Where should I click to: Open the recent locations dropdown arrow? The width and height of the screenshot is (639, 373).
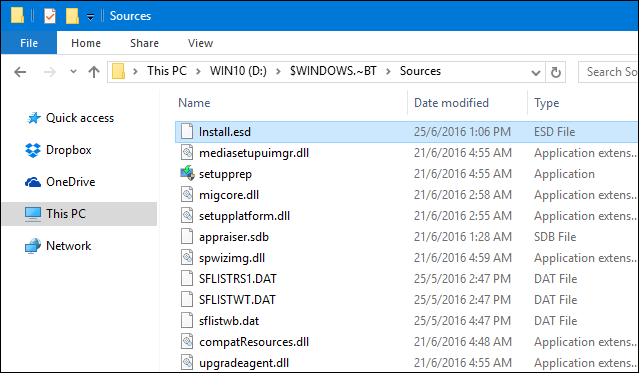pos(73,71)
